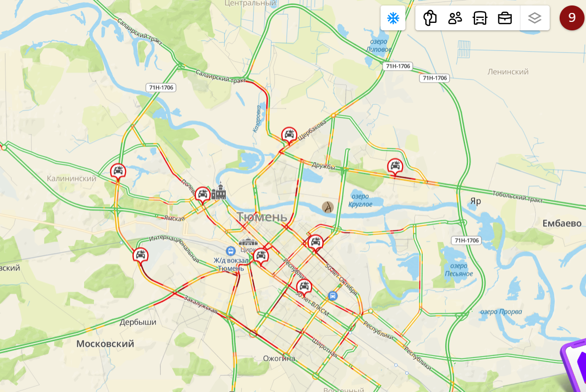Select the briefcase jobs icon
The image size is (586, 392).
coord(504,18)
